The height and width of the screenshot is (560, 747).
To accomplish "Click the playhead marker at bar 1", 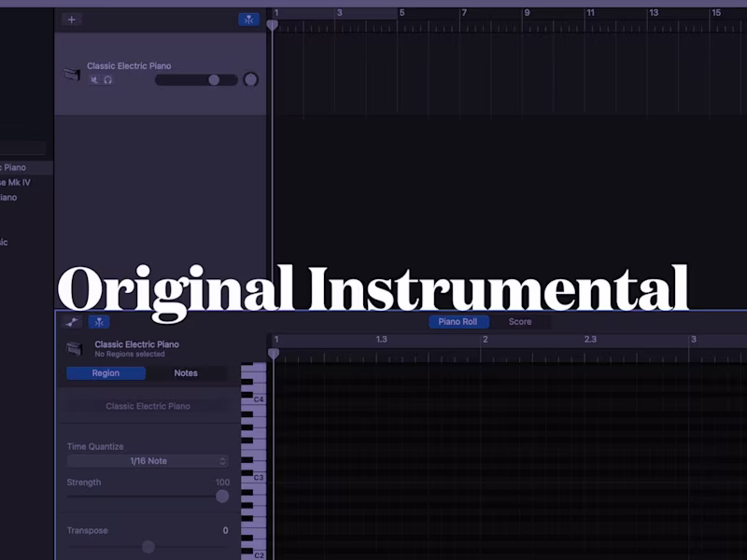I will tap(273, 25).
